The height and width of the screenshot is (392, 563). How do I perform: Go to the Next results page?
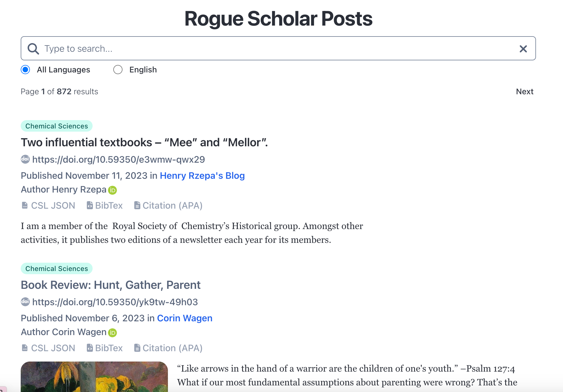[524, 91]
